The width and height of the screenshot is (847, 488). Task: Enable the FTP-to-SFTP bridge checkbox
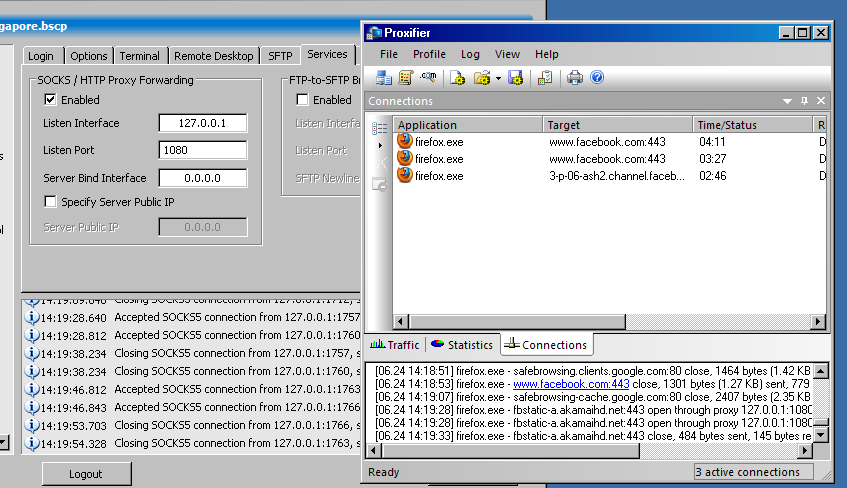[302, 100]
